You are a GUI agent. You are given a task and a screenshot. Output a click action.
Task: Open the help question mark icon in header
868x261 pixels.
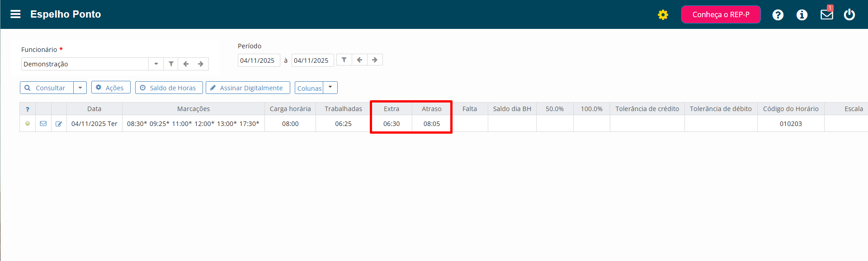click(x=778, y=15)
